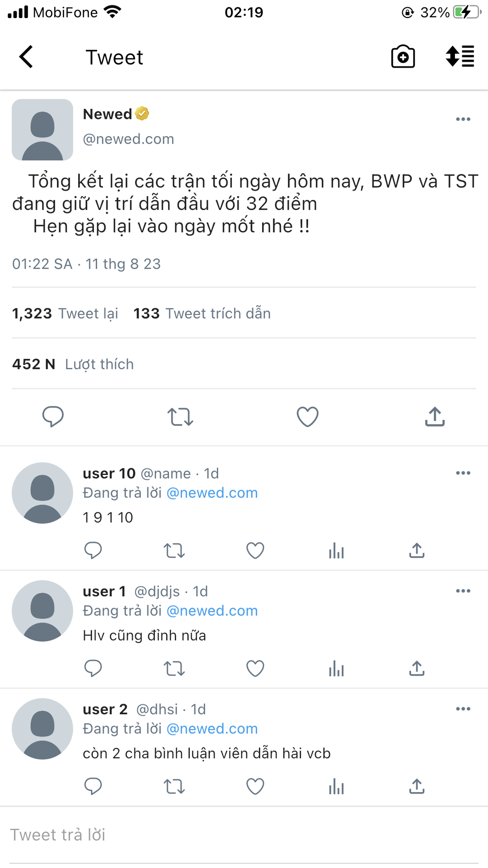The width and height of the screenshot is (488, 868).
Task: Open @newed.com link in user 1's reply
Action: pyautogui.click(x=212, y=611)
